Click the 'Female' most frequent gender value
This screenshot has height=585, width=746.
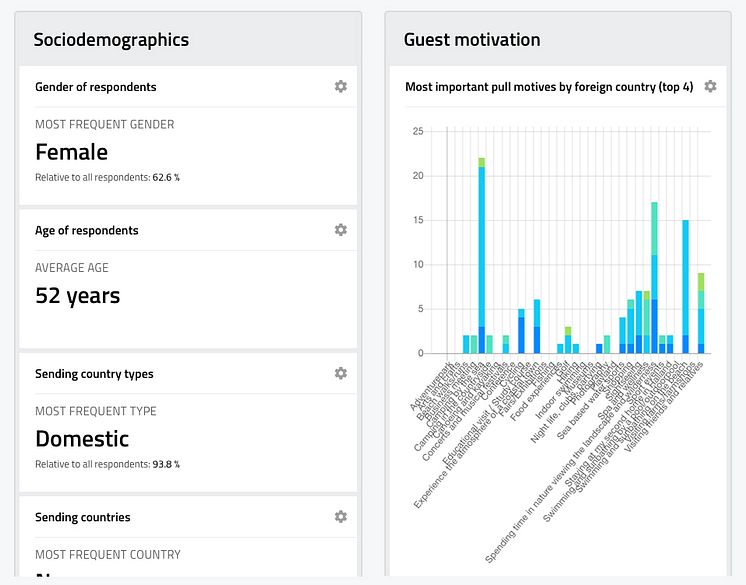coord(72,152)
